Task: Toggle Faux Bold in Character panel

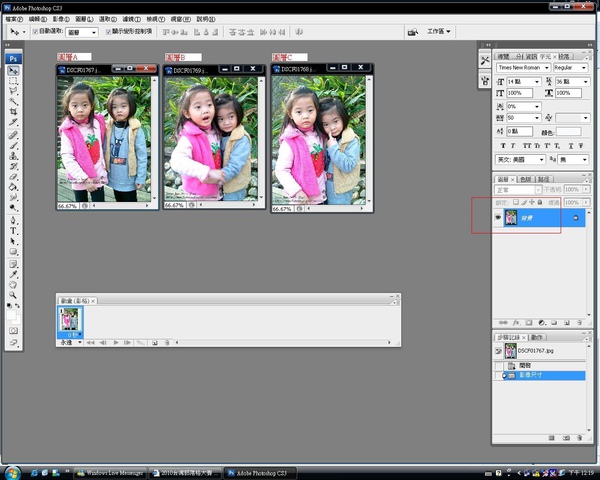Action: 503,146
